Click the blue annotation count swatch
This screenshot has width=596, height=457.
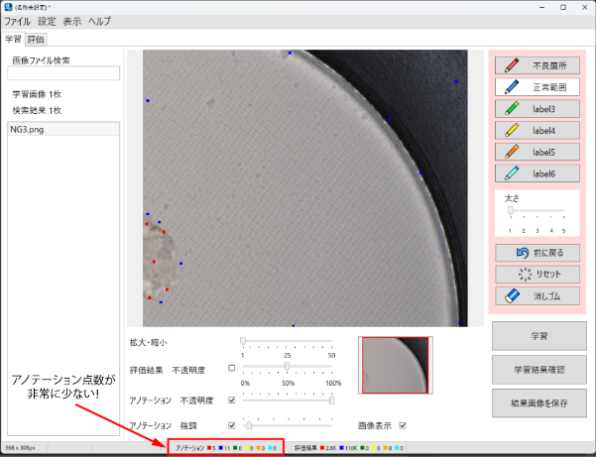220,448
